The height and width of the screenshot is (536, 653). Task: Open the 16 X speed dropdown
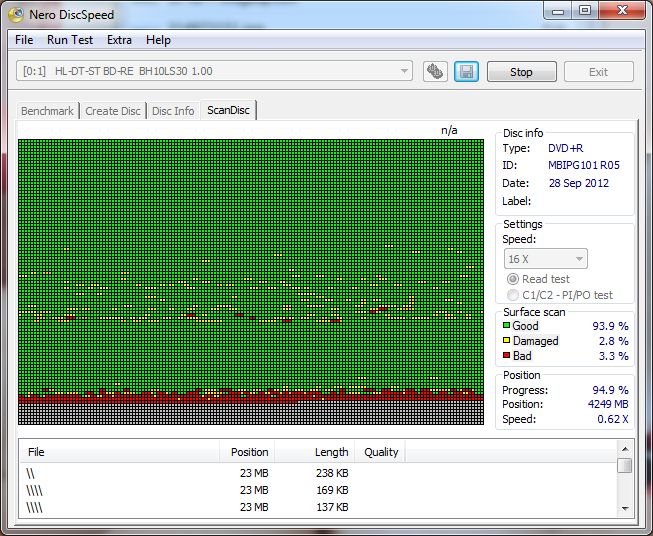546,259
